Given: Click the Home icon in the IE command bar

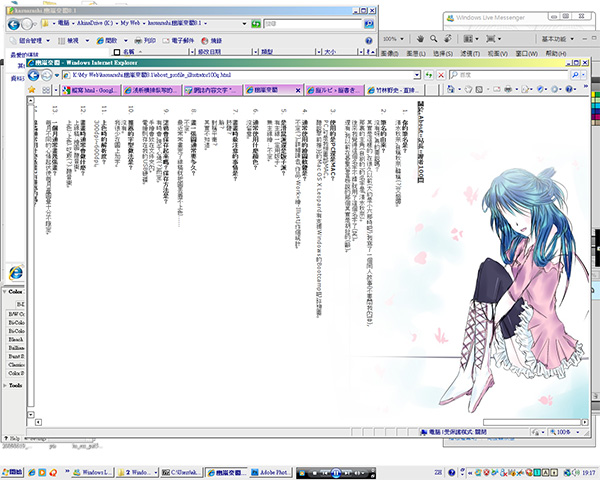Looking at the screenshot, I should point(451,90).
